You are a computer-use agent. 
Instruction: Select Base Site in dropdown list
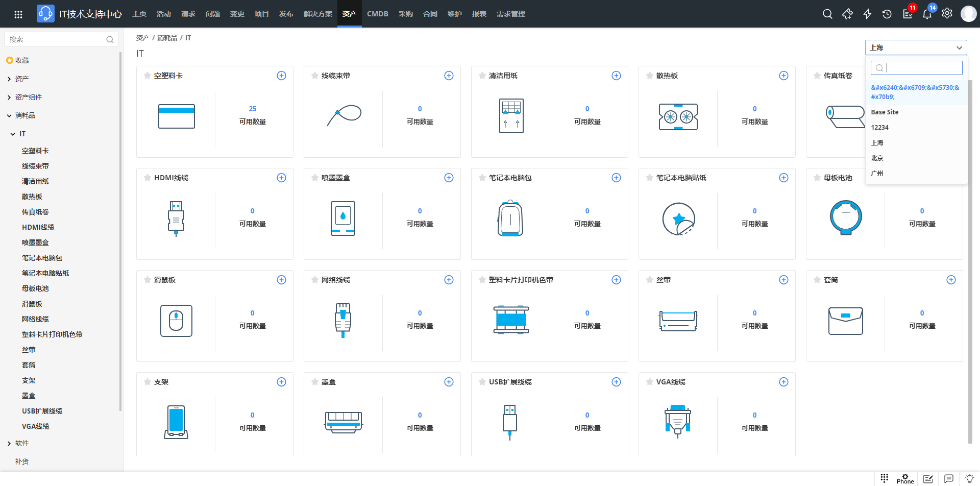[x=917, y=112]
